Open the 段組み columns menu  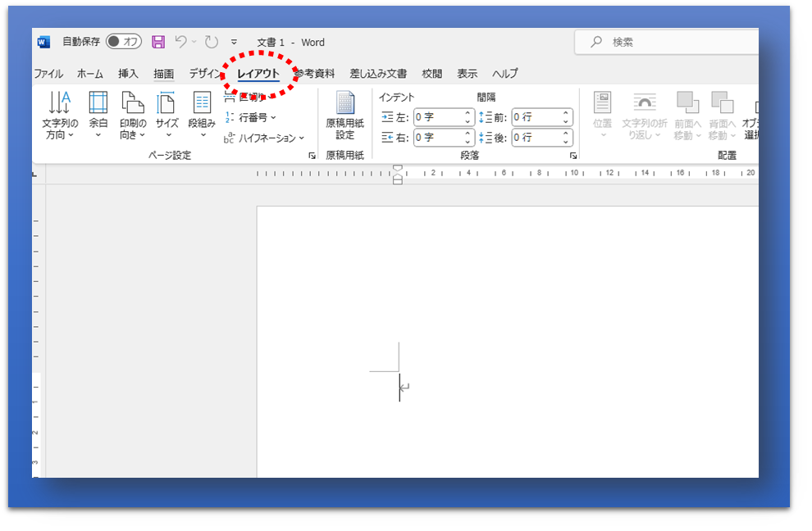(x=202, y=115)
